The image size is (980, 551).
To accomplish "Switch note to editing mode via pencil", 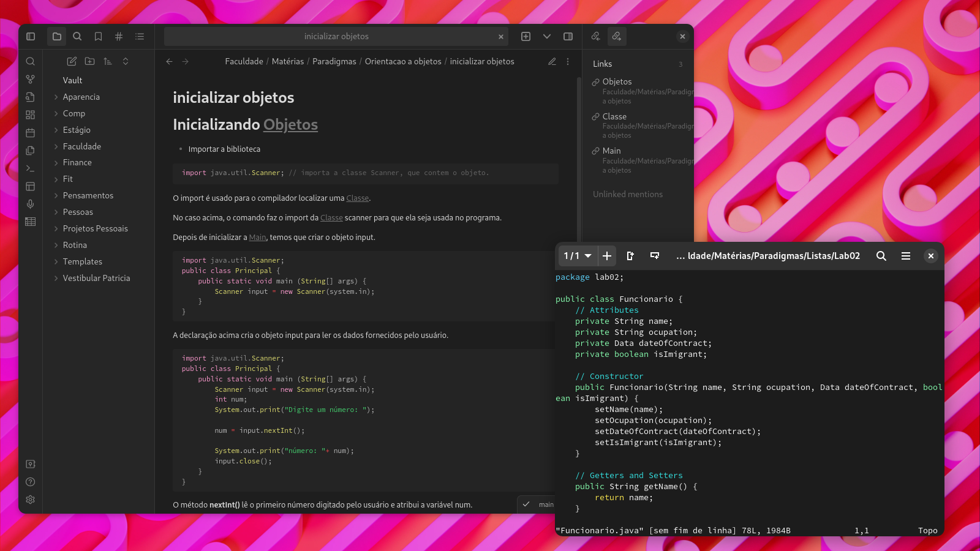I will (x=552, y=61).
